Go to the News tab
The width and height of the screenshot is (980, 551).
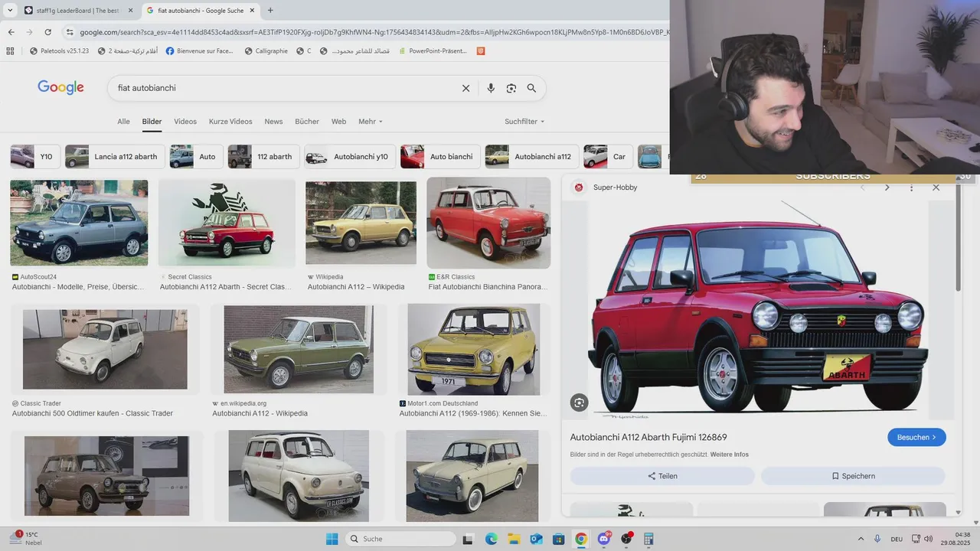pyautogui.click(x=273, y=122)
